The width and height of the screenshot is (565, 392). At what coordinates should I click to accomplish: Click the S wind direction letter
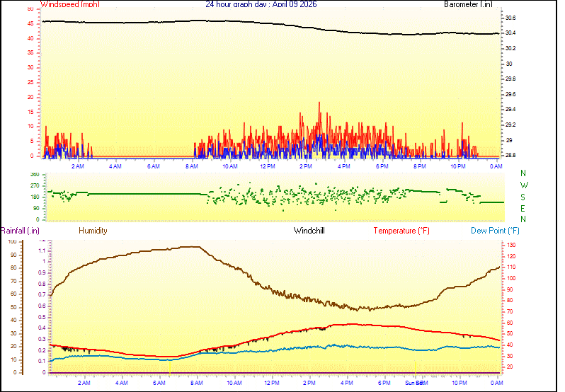523,197
